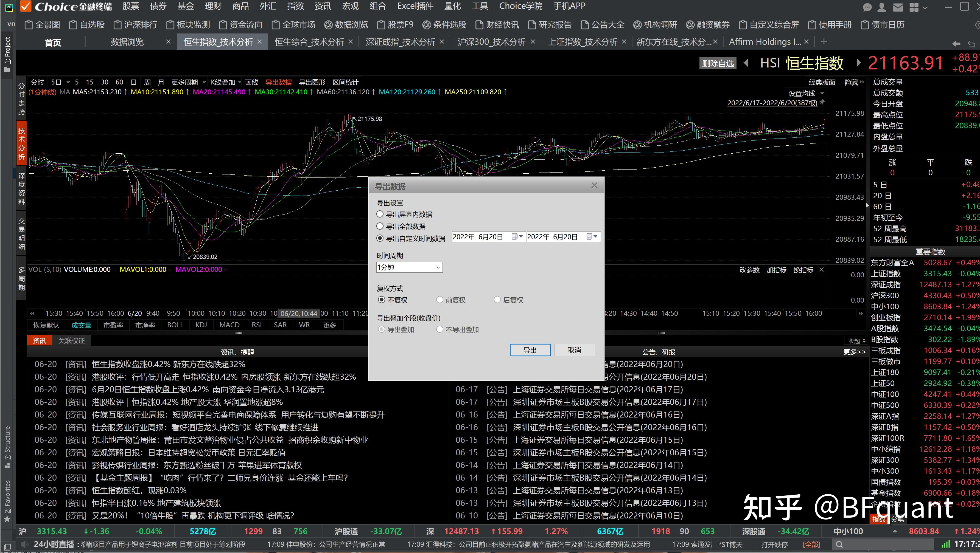Open 自选股 watchlist toolbar shortcut
The image size is (980, 553).
(87, 25)
